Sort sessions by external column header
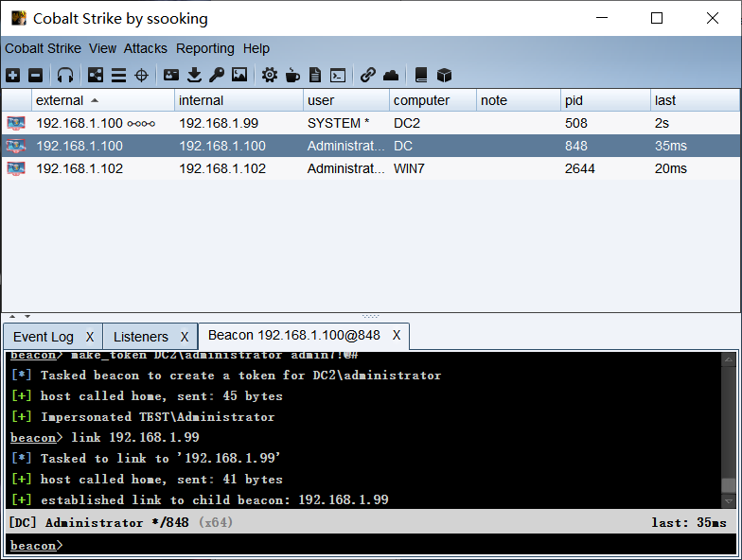Viewport: 742px width, 560px height. pos(102,100)
